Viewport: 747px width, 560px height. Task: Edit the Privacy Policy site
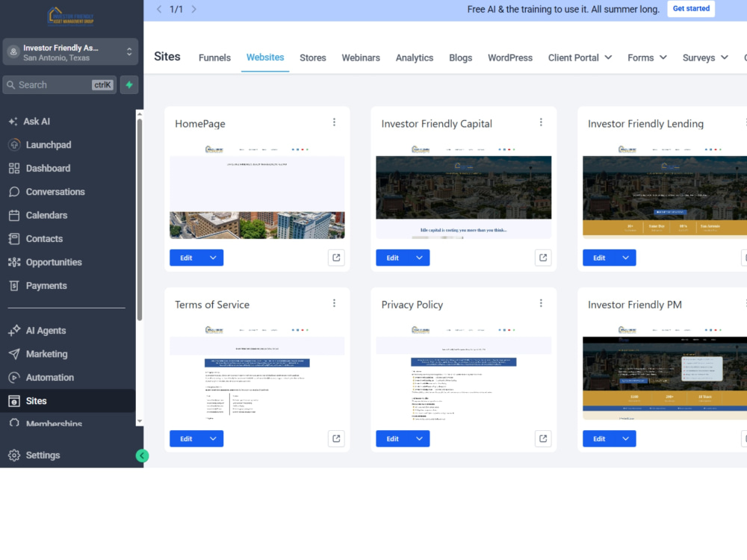pos(393,438)
